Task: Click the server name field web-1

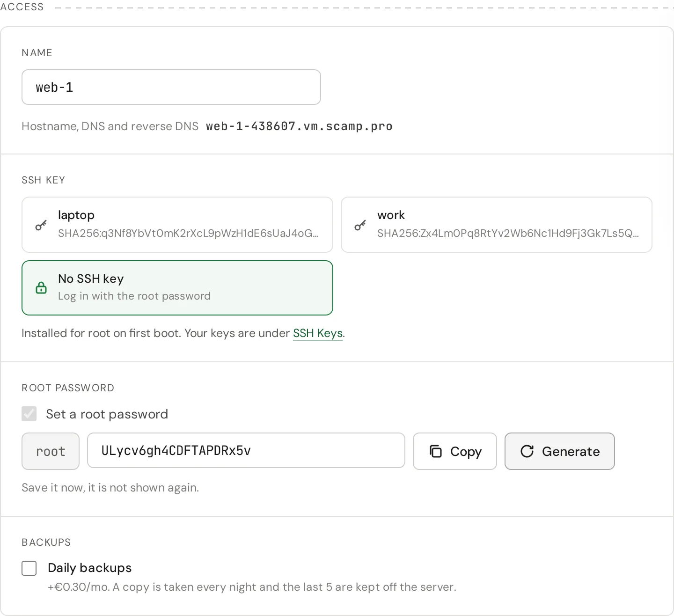Action: point(171,87)
